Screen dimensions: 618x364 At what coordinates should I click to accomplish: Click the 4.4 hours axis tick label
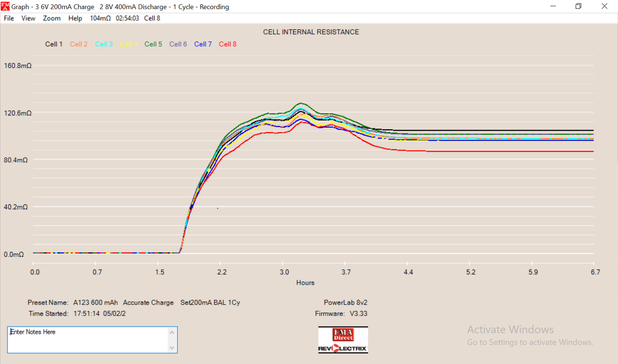coord(408,272)
